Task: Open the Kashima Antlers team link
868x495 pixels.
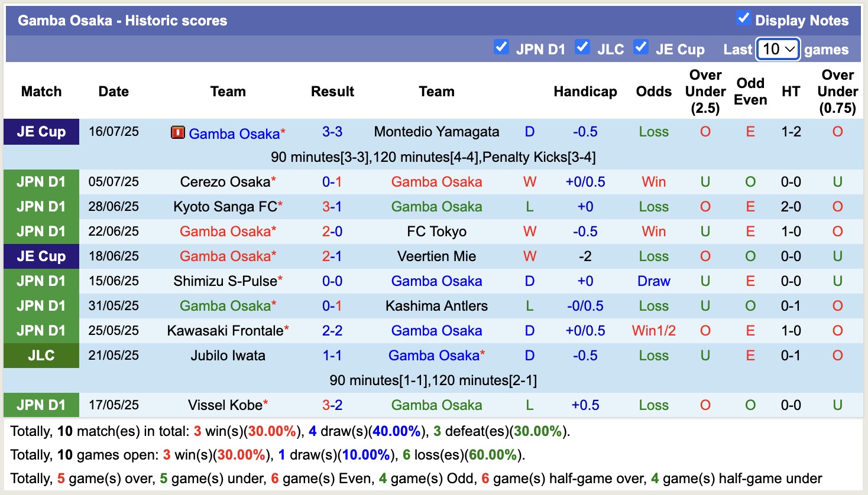Action: coord(436,306)
